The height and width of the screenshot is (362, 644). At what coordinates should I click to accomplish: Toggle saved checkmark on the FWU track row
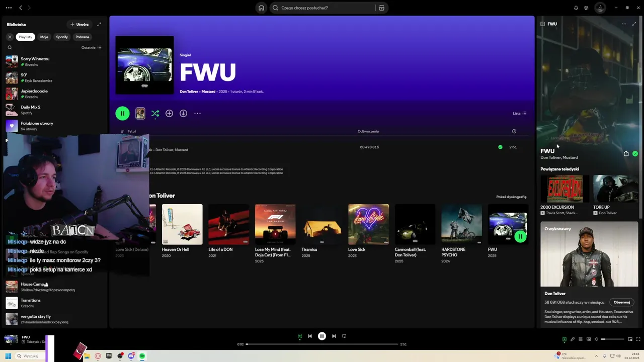pyautogui.click(x=500, y=147)
